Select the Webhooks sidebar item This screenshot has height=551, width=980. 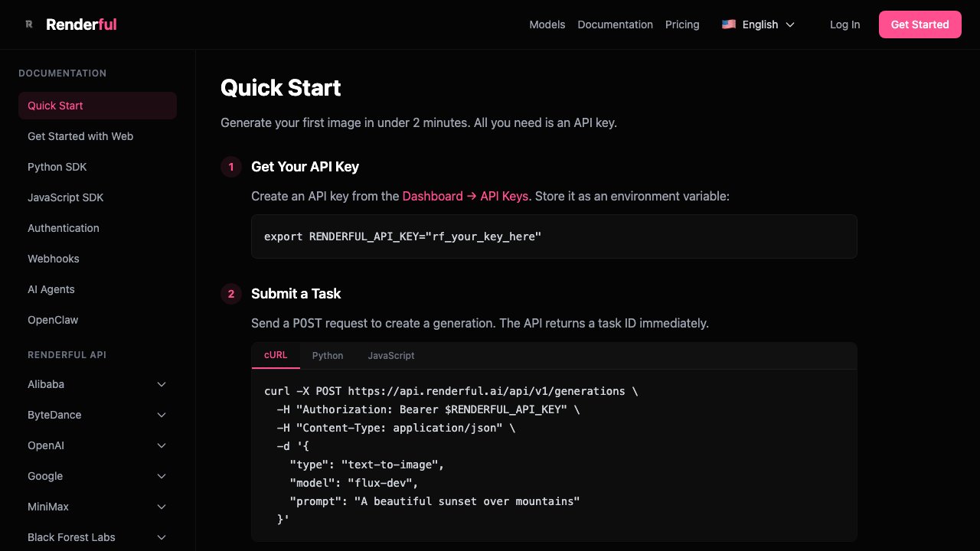[54, 259]
